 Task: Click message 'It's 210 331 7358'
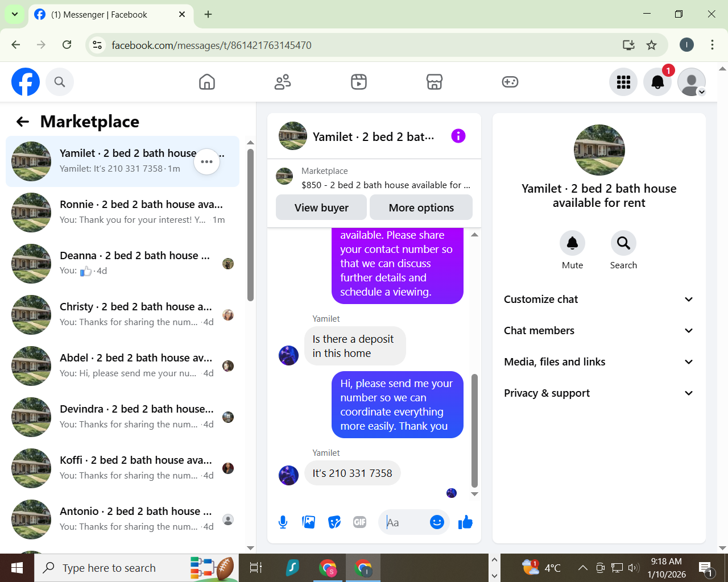point(352,473)
